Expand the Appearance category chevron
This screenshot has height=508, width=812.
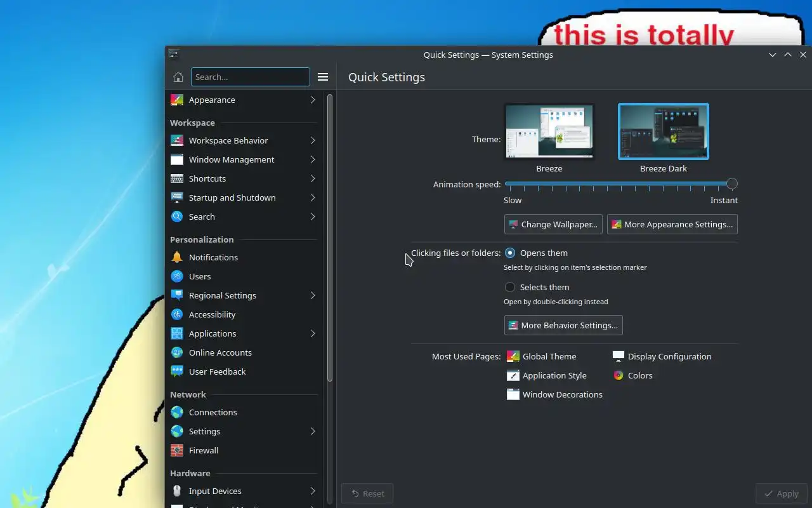point(313,100)
